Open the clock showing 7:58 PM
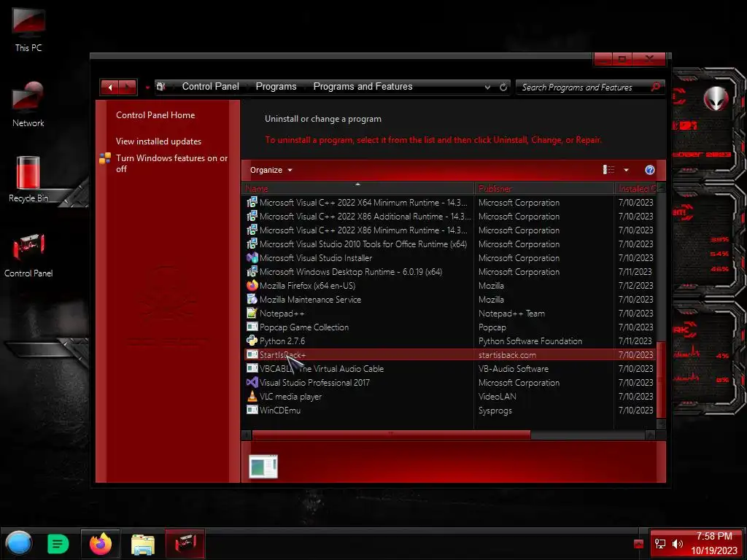Image resolution: width=747 pixels, height=560 pixels. [714, 543]
